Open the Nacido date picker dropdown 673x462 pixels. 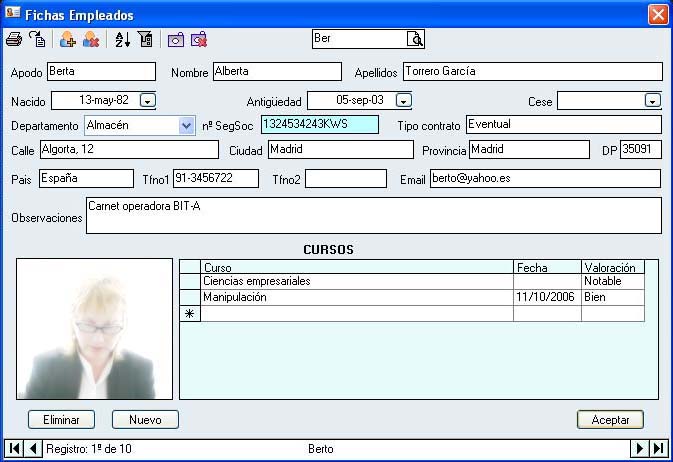tap(147, 100)
